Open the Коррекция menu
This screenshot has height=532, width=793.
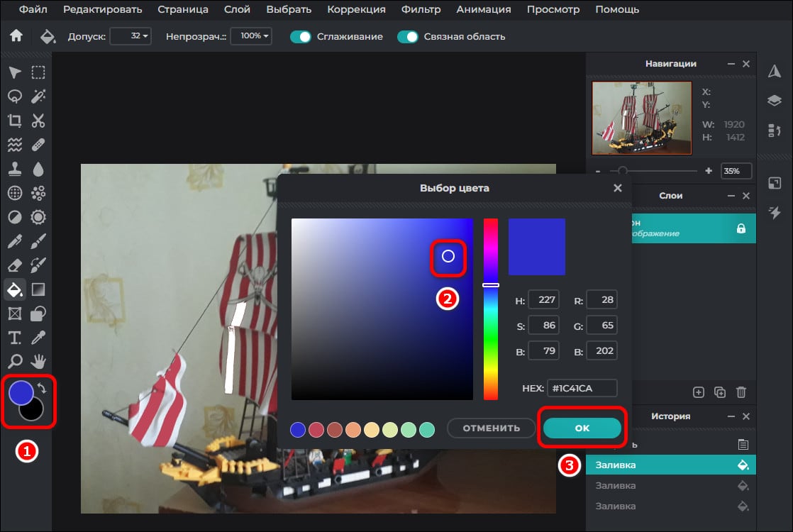356,10
